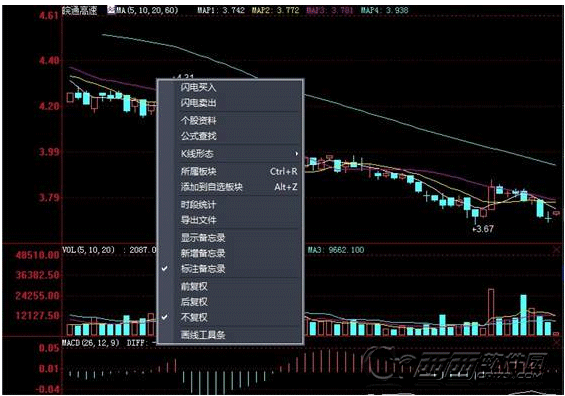Toggle the checked 标注备忘录 option
This screenshot has height=396, width=565.
(x=230, y=269)
